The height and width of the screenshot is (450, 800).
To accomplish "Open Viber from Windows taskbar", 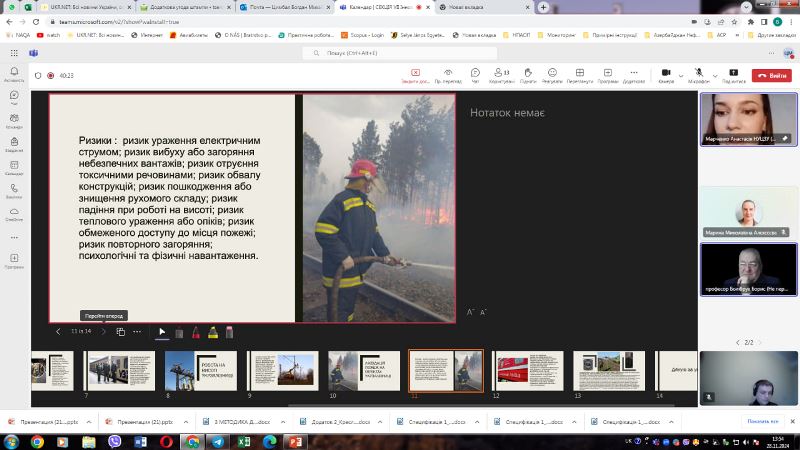I will pos(114,442).
